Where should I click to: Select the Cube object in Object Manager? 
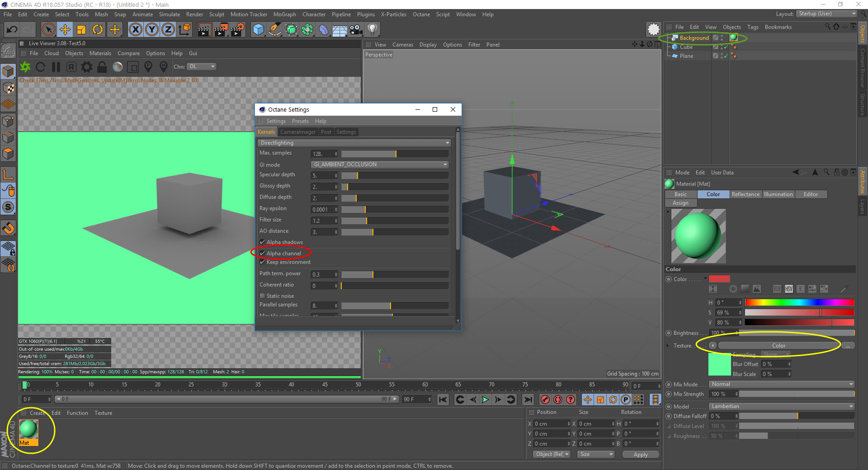686,47
